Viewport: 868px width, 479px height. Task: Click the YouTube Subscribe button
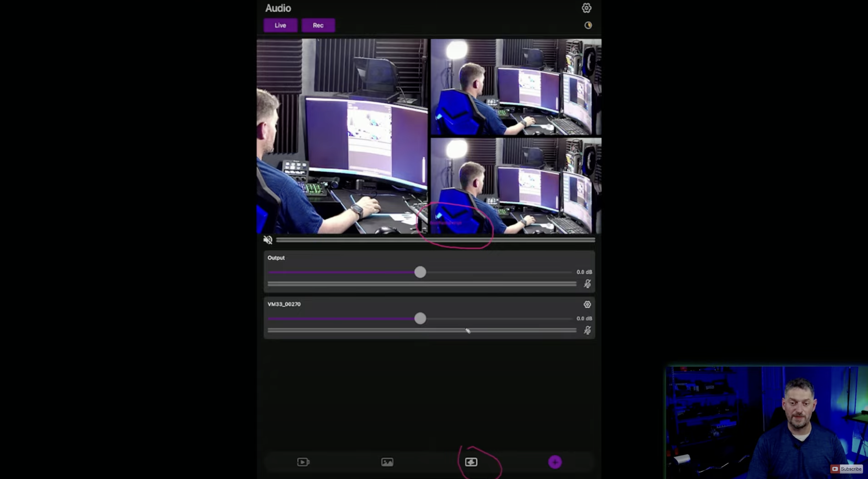846,469
